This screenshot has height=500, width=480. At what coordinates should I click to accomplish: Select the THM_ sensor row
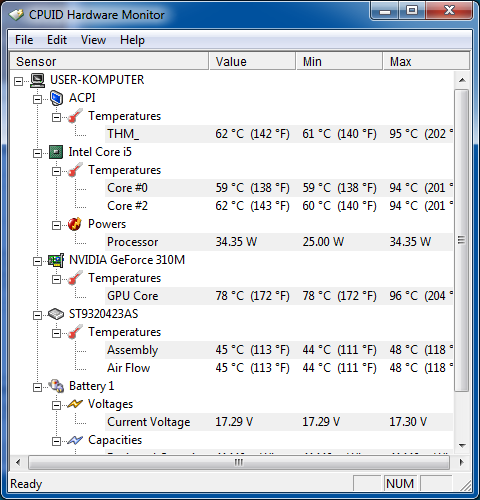click(x=279, y=134)
